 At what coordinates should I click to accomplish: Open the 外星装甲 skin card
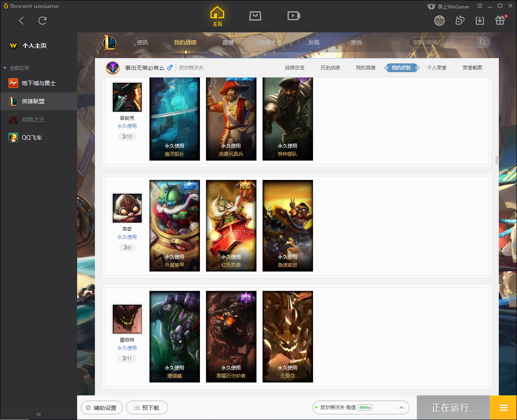point(174,226)
